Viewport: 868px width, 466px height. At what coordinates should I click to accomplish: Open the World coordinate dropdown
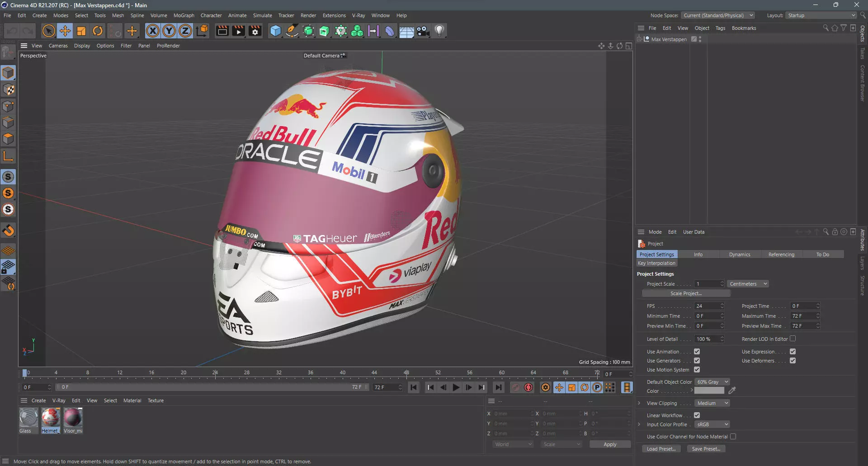coord(513,444)
